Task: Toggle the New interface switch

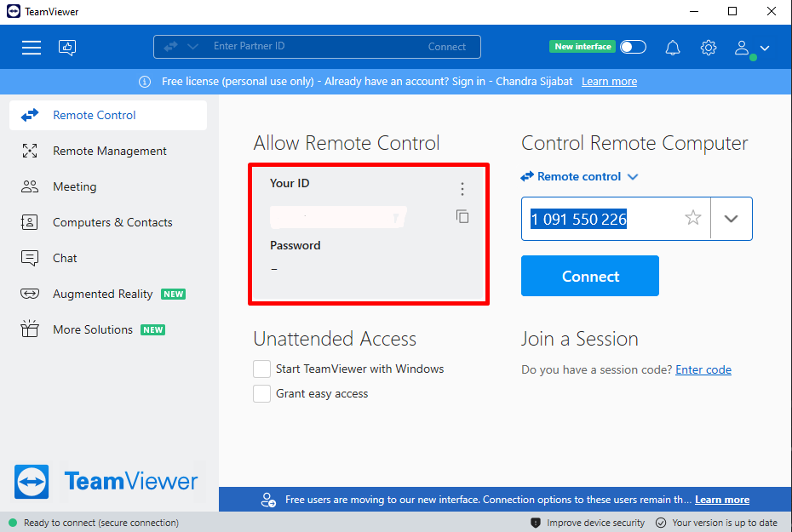Action: pyautogui.click(x=633, y=47)
